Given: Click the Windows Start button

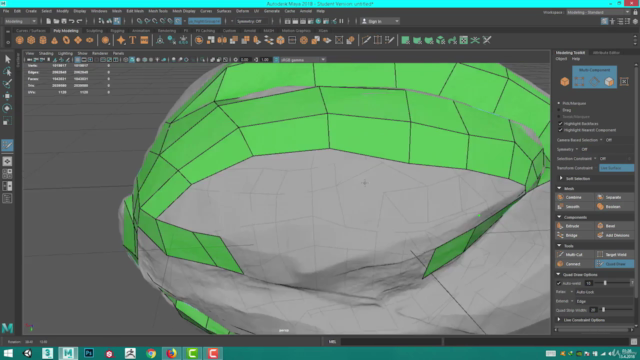Looking at the screenshot, I should tap(8, 353).
